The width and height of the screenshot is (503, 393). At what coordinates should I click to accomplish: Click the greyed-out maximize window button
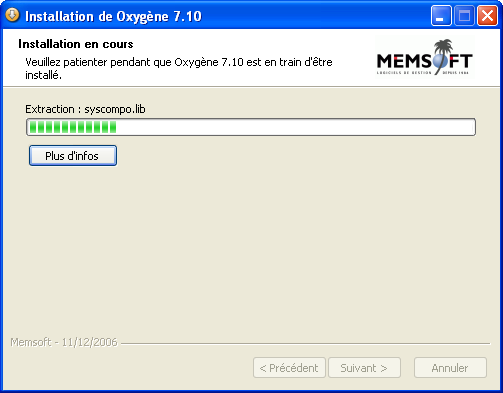pos(464,16)
